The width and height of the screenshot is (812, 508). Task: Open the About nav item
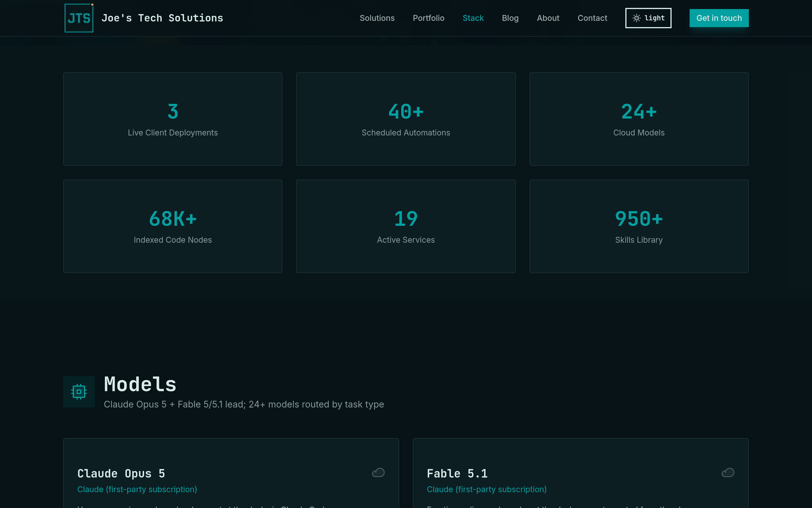(x=548, y=18)
